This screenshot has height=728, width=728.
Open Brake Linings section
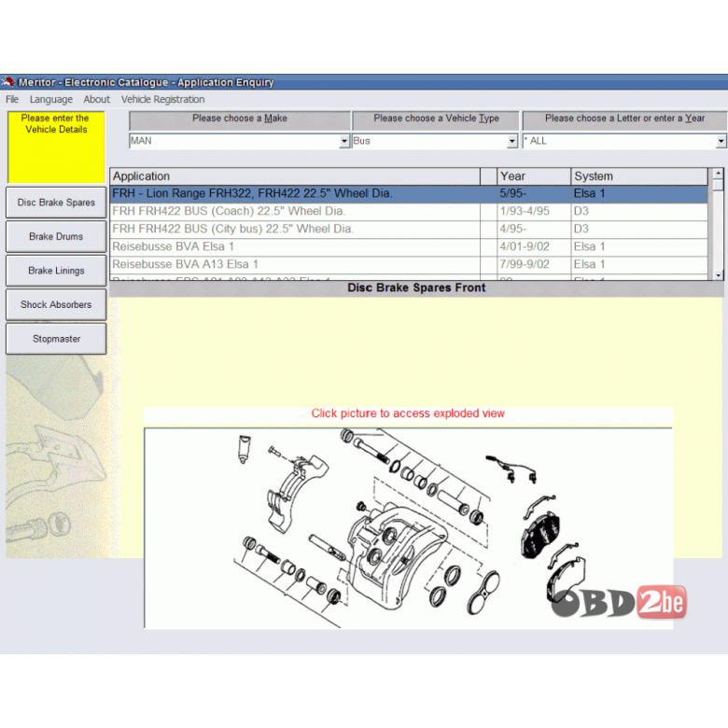click(56, 271)
